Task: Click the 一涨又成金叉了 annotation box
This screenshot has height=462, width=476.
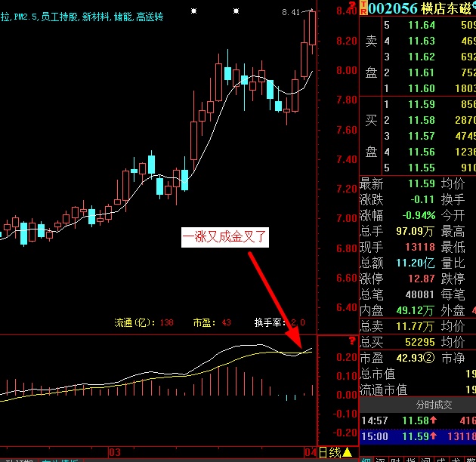Action: coord(226,237)
